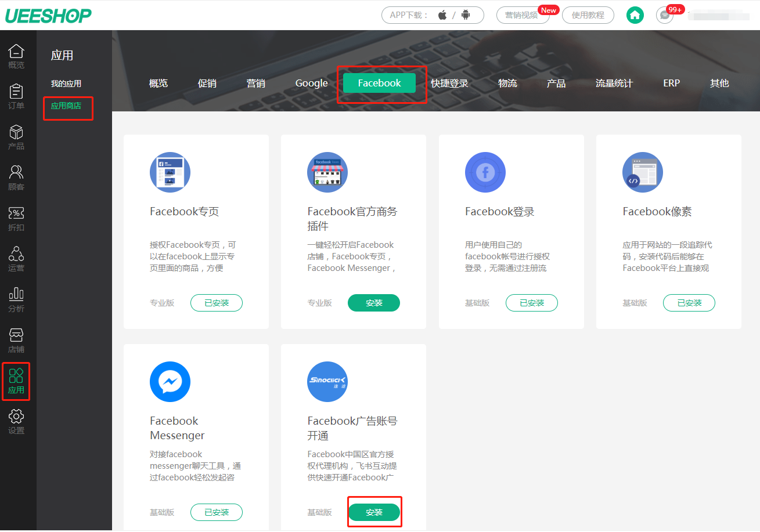Screen dimensions: 760x532
Task: Switch to the 产品 category tab
Action: point(556,83)
